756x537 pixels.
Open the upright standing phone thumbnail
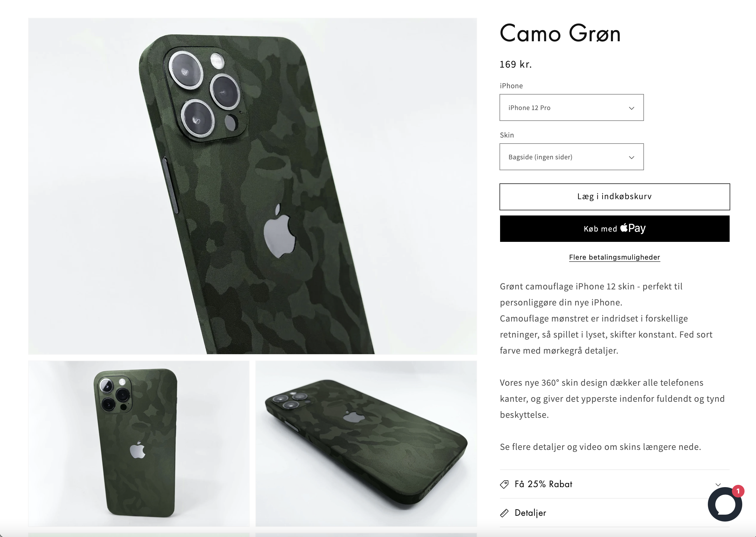(139, 443)
